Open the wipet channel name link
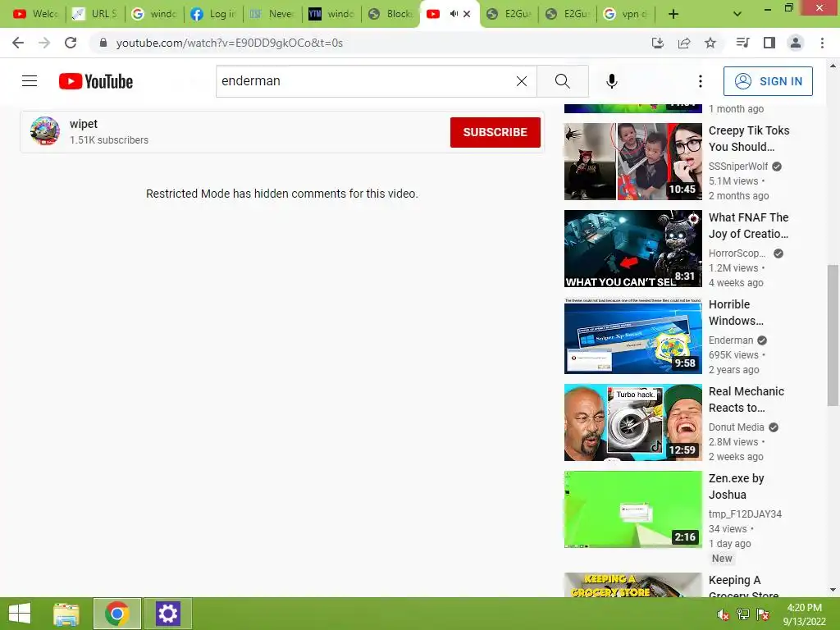840x630 pixels. tap(84, 124)
